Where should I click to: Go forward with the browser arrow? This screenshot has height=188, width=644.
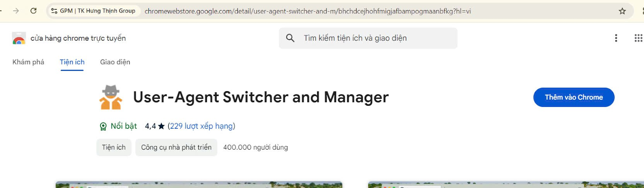click(x=16, y=11)
